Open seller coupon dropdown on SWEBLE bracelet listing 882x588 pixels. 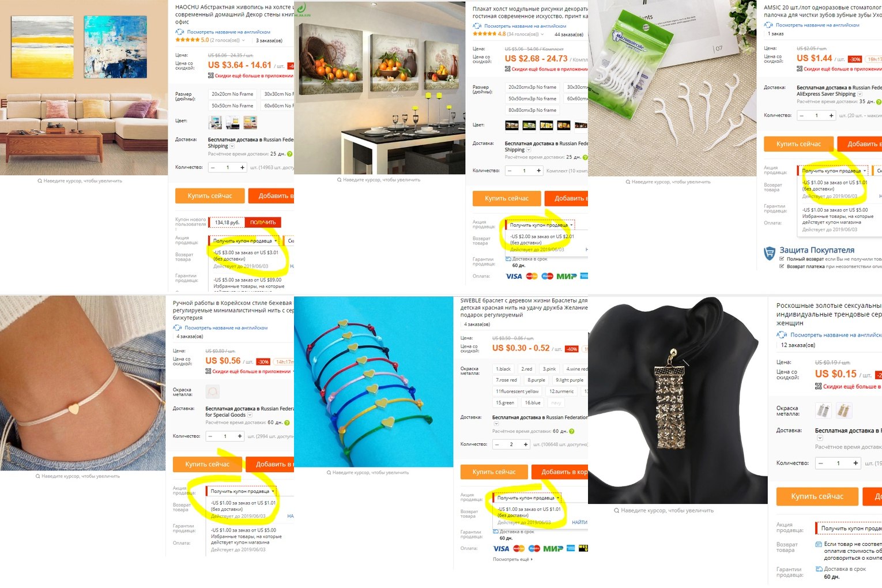tap(527, 497)
